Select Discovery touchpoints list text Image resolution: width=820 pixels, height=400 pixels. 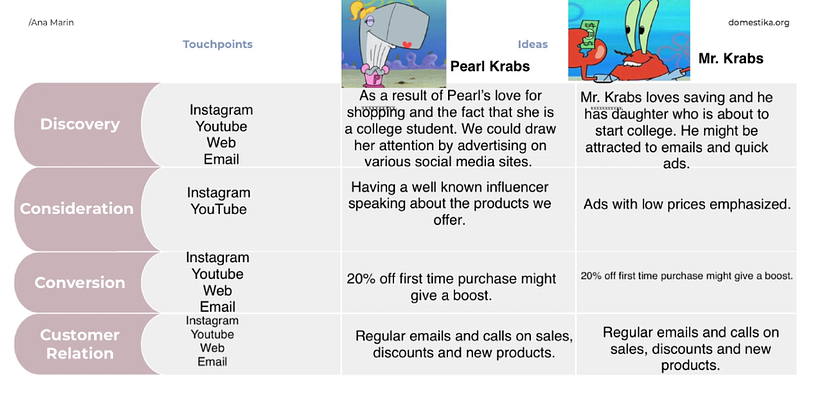point(221,134)
